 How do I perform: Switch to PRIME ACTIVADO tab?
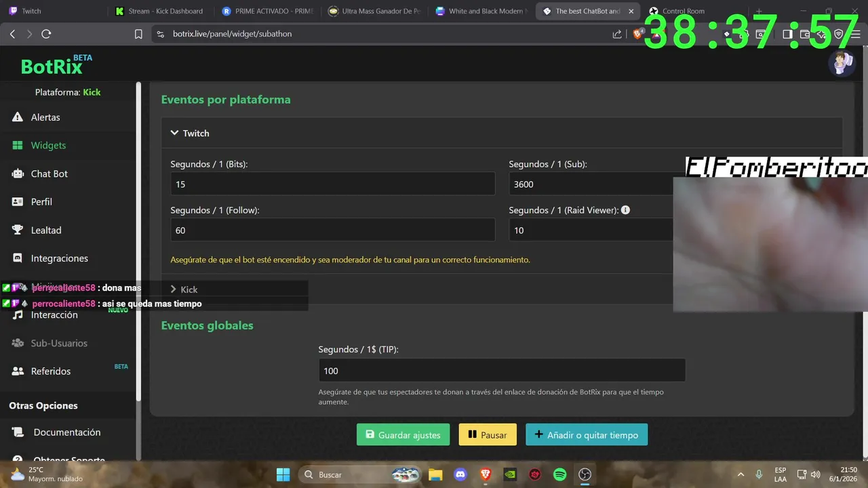pyautogui.click(x=267, y=11)
